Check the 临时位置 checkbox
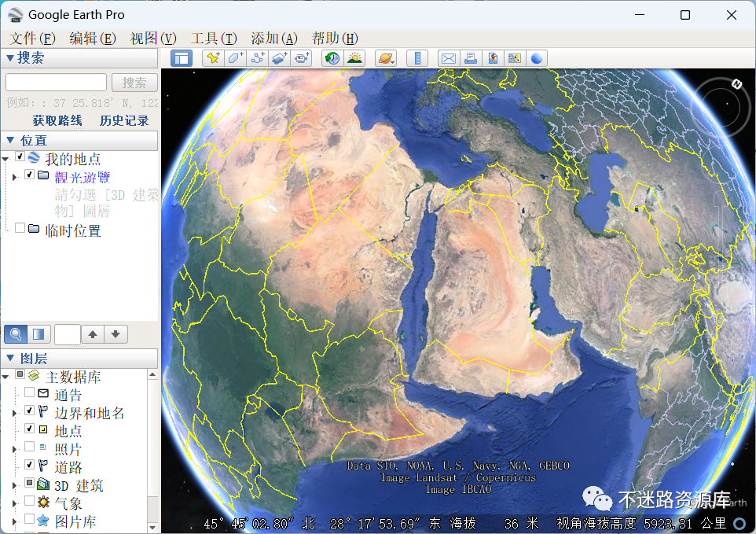 [20, 228]
